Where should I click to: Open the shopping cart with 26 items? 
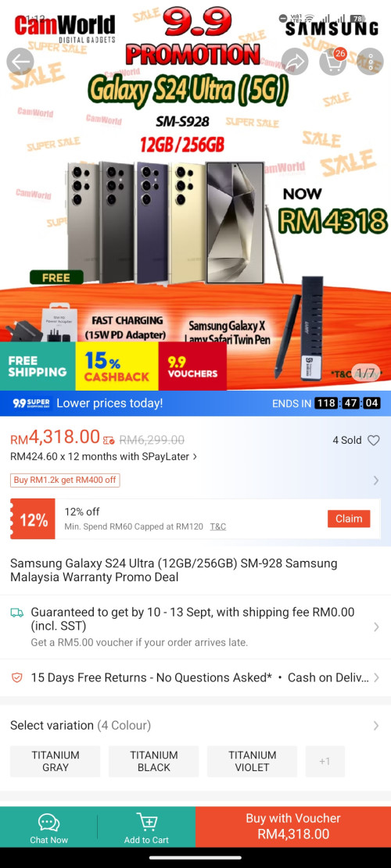(333, 61)
